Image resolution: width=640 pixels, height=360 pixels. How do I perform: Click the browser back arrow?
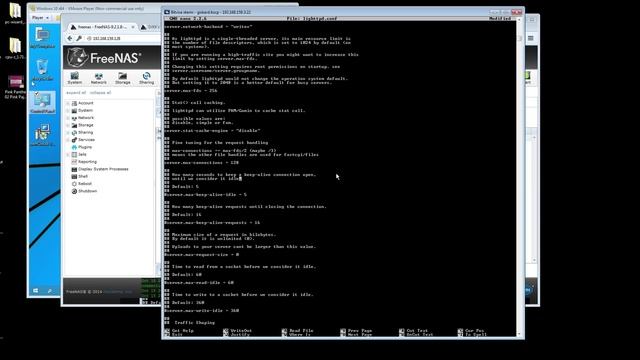(69, 38)
